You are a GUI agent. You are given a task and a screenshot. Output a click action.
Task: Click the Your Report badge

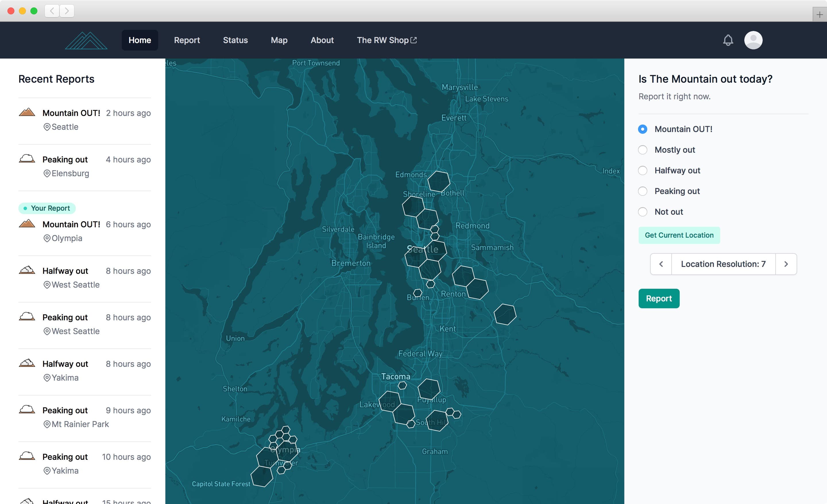(x=47, y=208)
